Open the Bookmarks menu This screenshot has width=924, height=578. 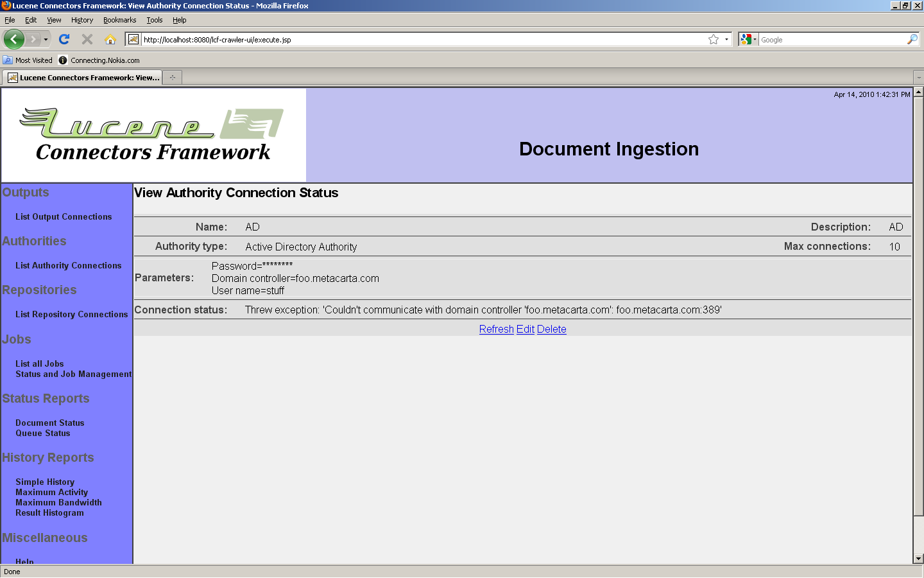[x=119, y=20]
